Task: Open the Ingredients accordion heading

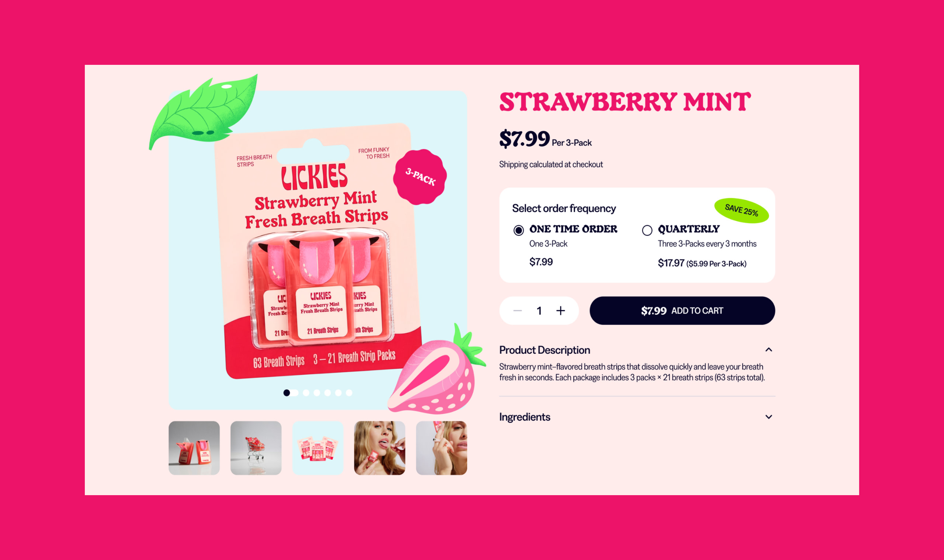Action: pos(524,417)
